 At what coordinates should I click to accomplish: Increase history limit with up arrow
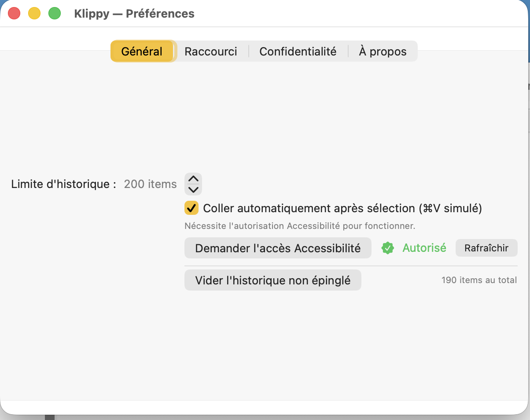tap(193, 179)
